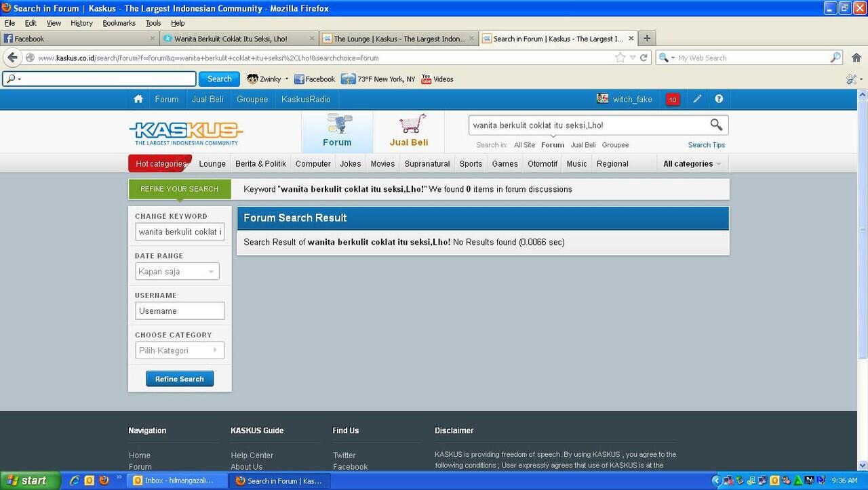This screenshot has width=868, height=490.
Task: Click the Username filter input field
Action: pyautogui.click(x=180, y=311)
